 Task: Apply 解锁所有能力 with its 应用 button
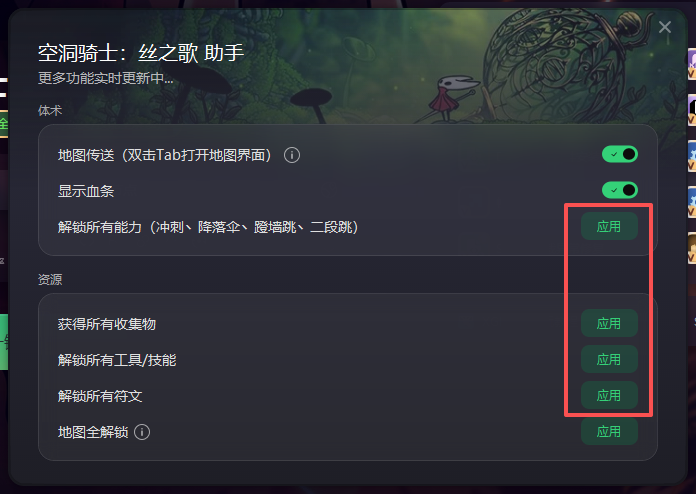(609, 226)
